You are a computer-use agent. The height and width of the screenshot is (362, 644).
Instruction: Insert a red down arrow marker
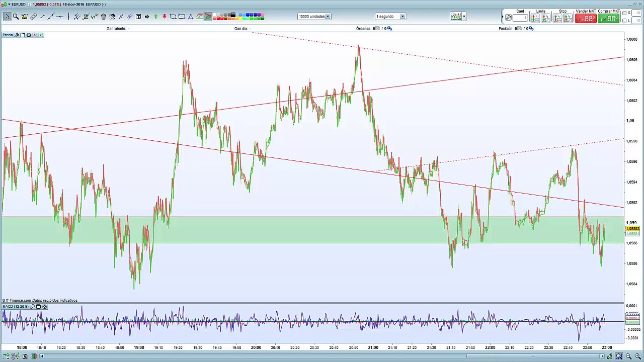pyautogui.click(x=164, y=17)
